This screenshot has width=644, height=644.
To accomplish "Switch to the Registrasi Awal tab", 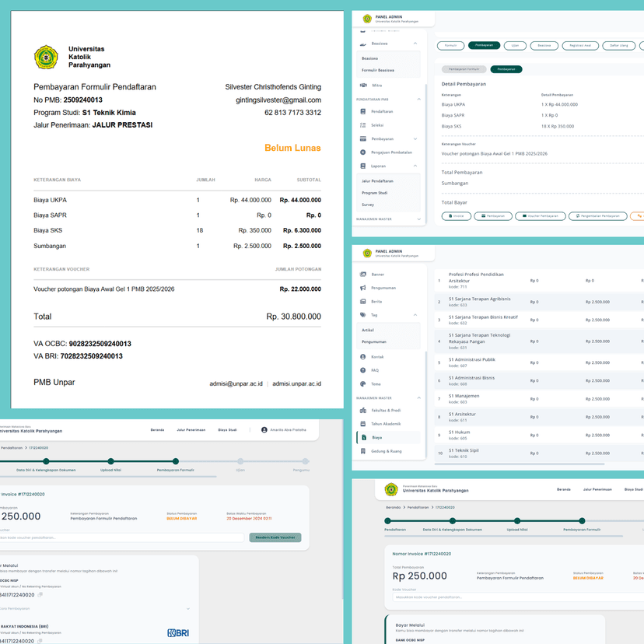I will (x=580, y=46).
